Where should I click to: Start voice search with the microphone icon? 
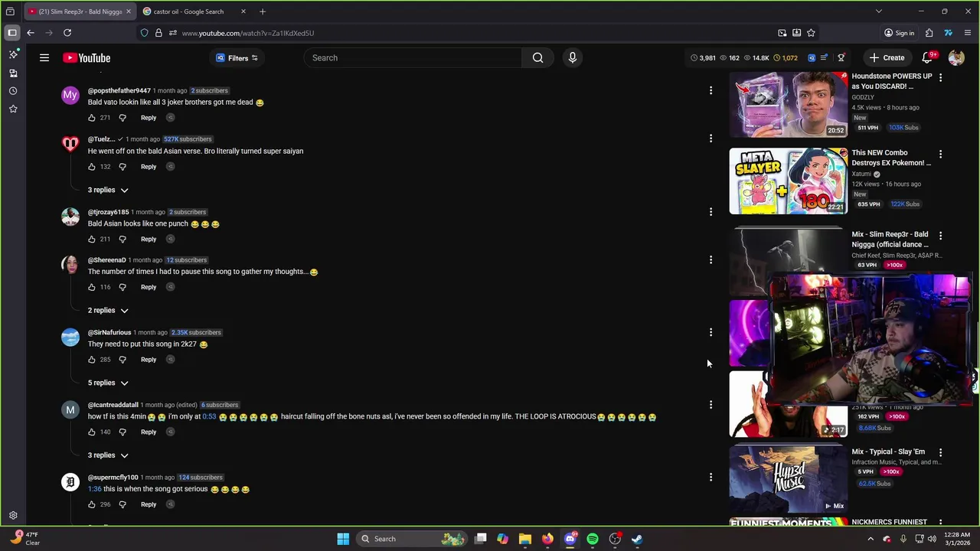pos(572,57)
